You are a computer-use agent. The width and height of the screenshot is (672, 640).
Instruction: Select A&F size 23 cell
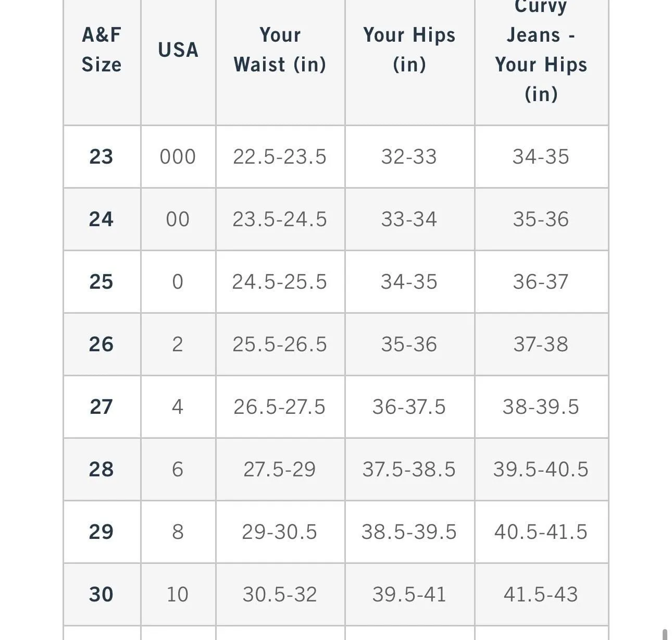click(102, 156)
